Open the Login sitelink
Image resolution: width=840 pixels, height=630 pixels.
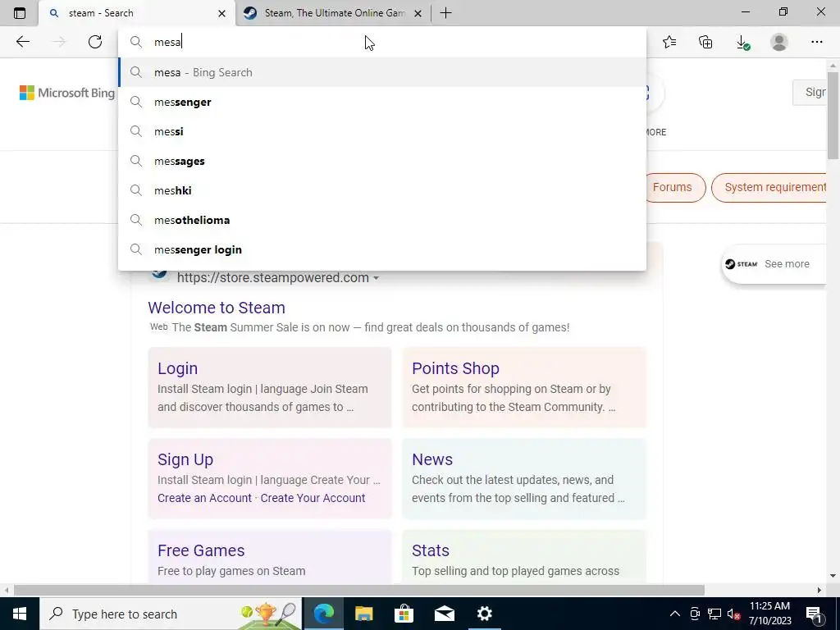click(x=177, y=368)
